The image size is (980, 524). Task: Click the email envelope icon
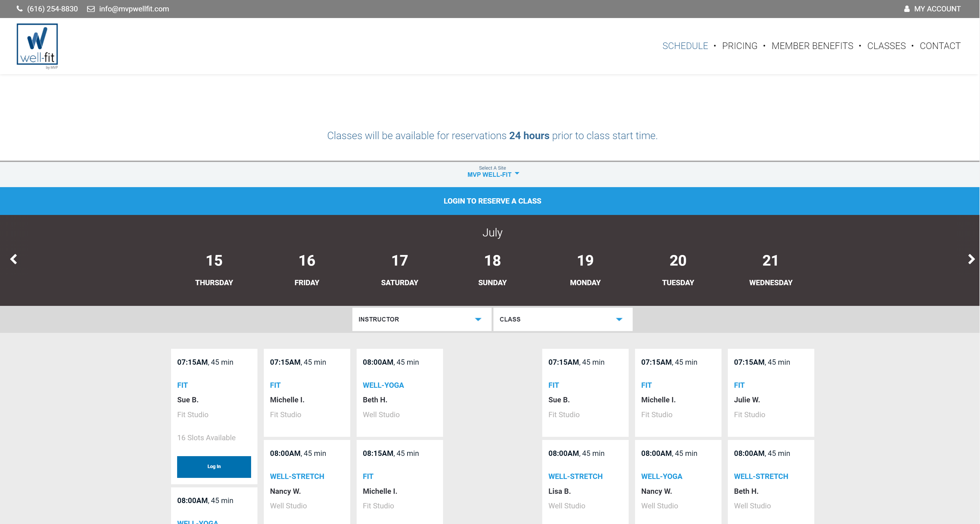point(91,8)
